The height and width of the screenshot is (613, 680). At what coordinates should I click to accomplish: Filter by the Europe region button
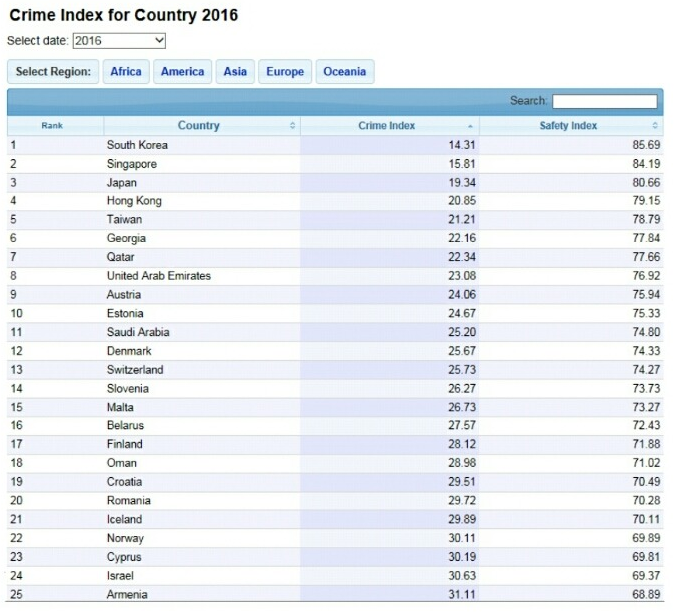click(285, 72)
